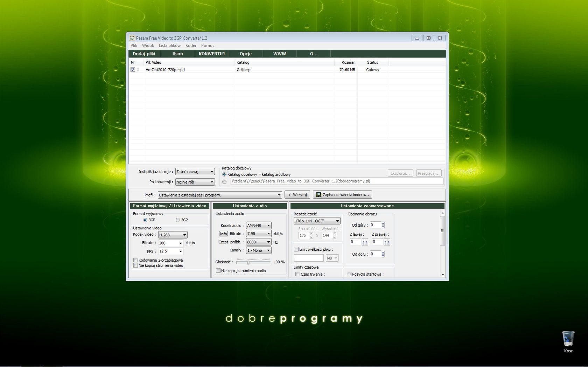Image resolution: width=588 pixels, height=367 pixels.
Task: Open the Recycle Bin (Kosz) desktop icon
Action: (x=568, y=341)
